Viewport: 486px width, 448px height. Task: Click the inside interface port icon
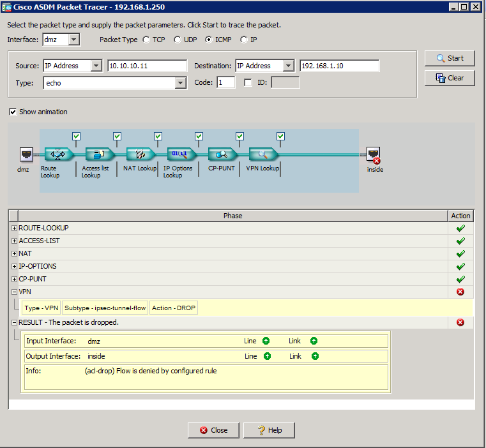(x=373, y=154)
